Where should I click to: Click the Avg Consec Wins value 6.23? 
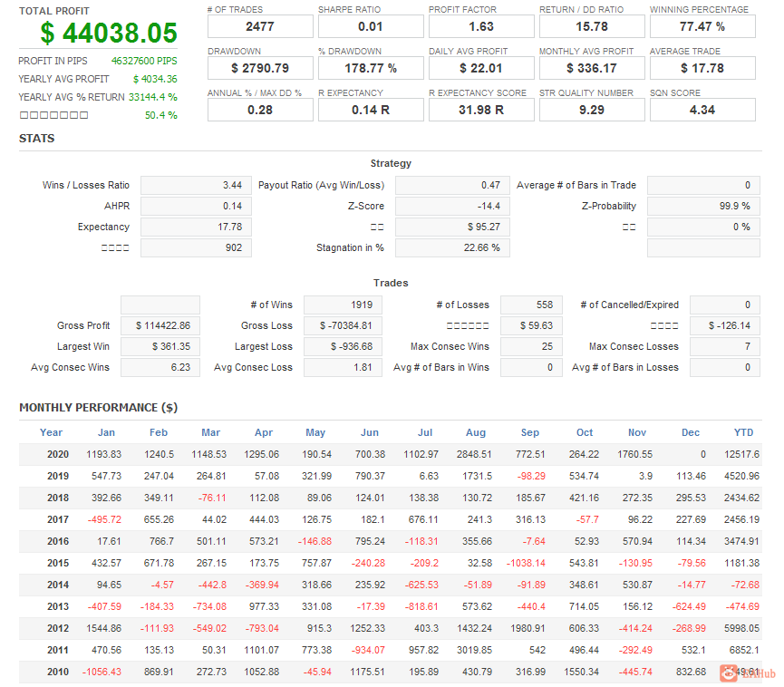160,367
